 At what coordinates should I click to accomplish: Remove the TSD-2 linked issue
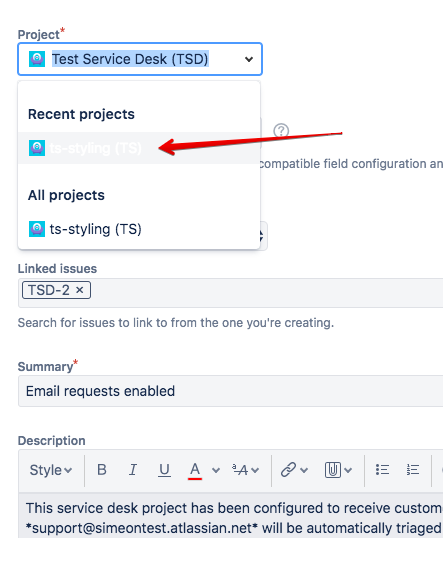click(x=79, y=290)
